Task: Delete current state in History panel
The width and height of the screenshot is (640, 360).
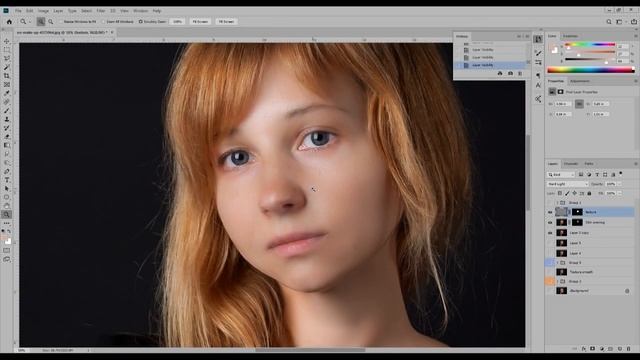Action: [520, 73]
